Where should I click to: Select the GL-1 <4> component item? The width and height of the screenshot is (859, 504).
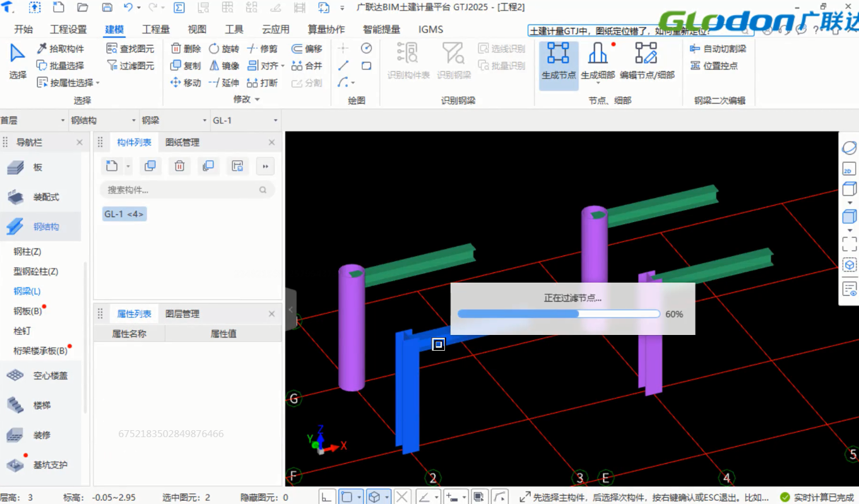point(124,214)
